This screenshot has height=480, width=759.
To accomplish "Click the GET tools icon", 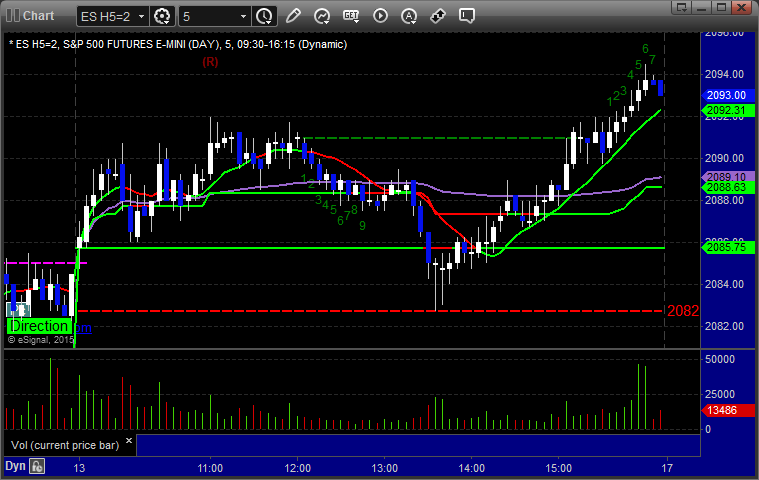I will coord(351,16).
